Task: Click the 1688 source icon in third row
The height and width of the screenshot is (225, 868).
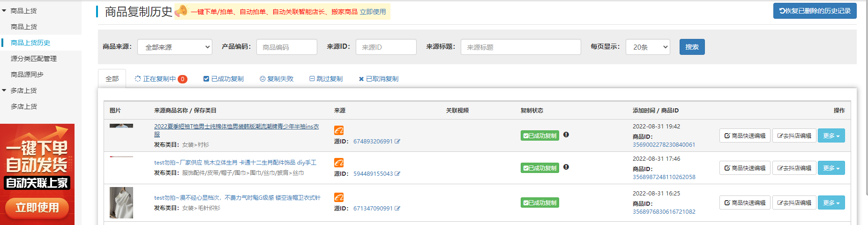Action: click(339, 197)
